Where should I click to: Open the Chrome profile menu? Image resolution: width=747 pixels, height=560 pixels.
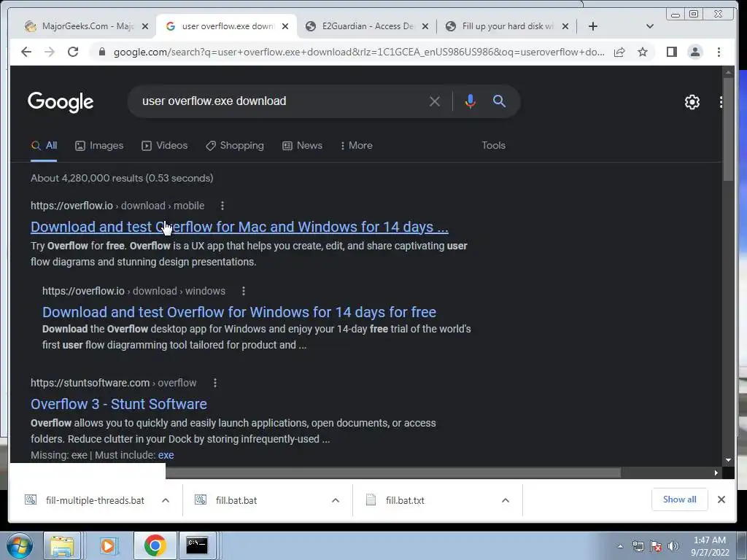click(x=695, y=52)
